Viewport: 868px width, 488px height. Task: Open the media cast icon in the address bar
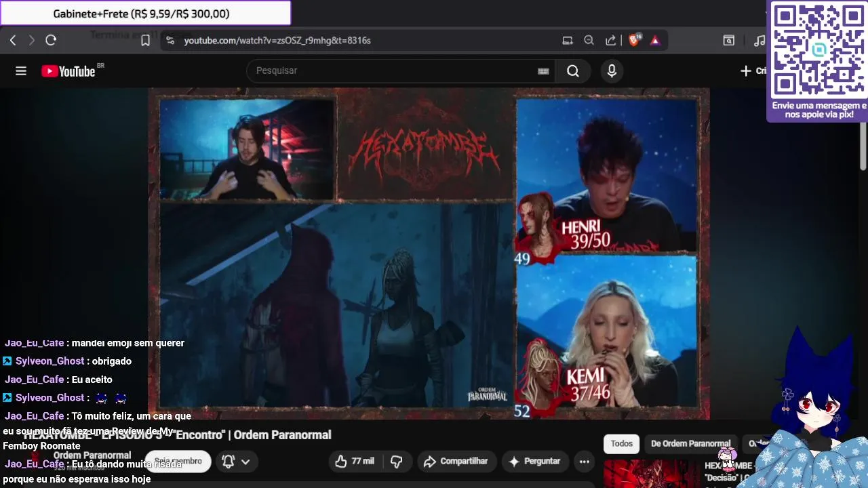[x=568, y=41]
